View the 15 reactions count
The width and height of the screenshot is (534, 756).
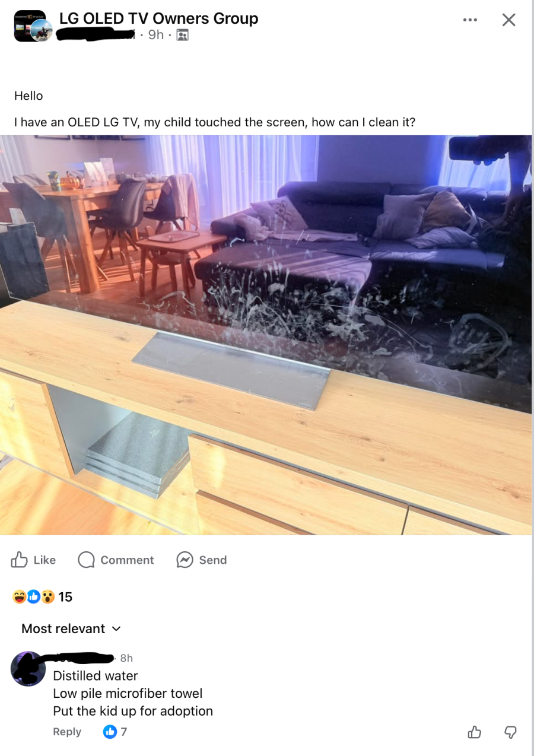point(65,596)
